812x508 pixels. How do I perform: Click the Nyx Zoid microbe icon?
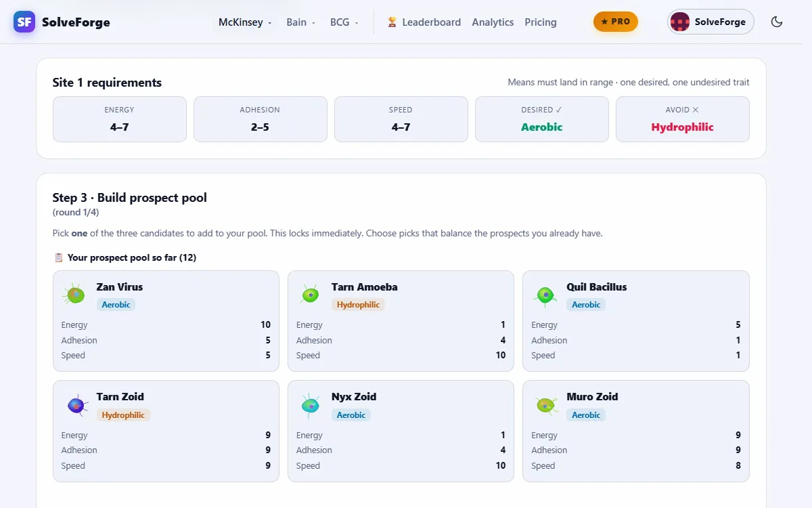coord(310,405)
